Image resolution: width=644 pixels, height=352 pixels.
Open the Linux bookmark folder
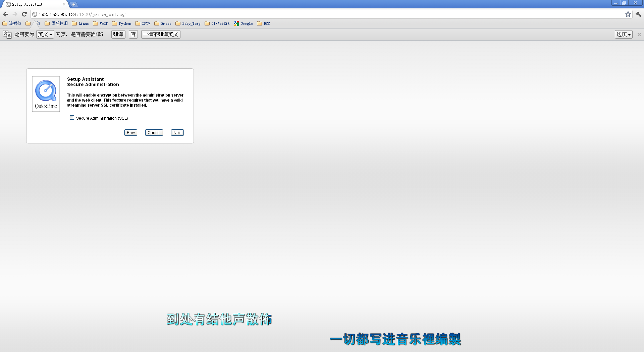pyautogui.click(x=80, y=23)
